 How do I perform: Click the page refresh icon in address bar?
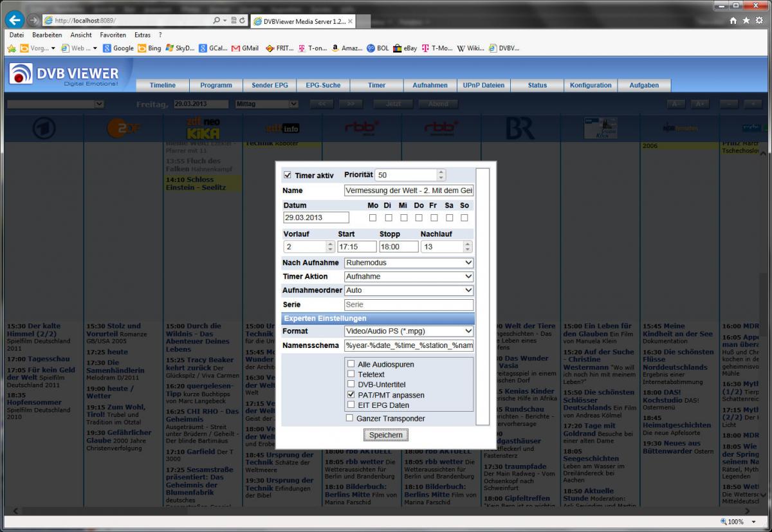tap(242, 21)
